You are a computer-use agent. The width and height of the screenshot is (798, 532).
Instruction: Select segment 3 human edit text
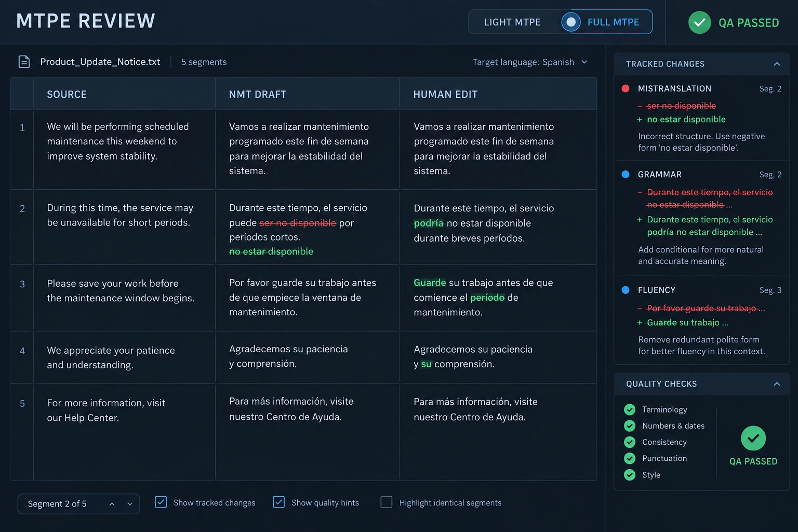point(483,298)
